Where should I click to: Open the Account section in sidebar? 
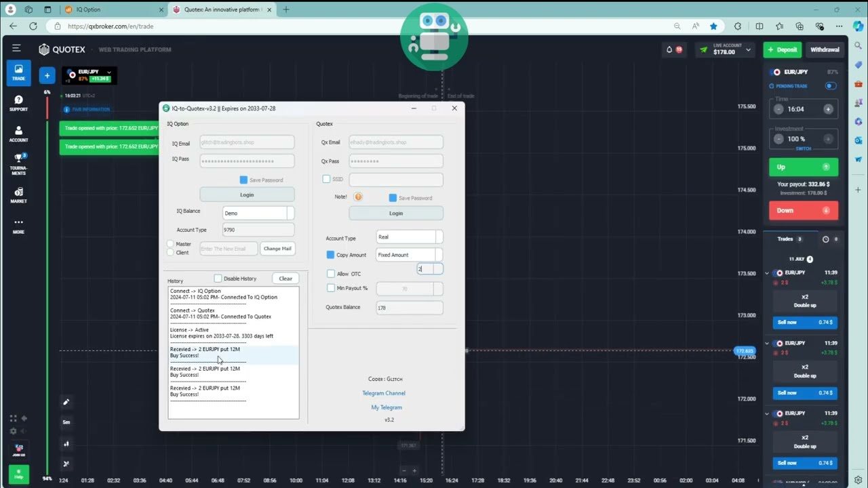[x=18, y=134]
